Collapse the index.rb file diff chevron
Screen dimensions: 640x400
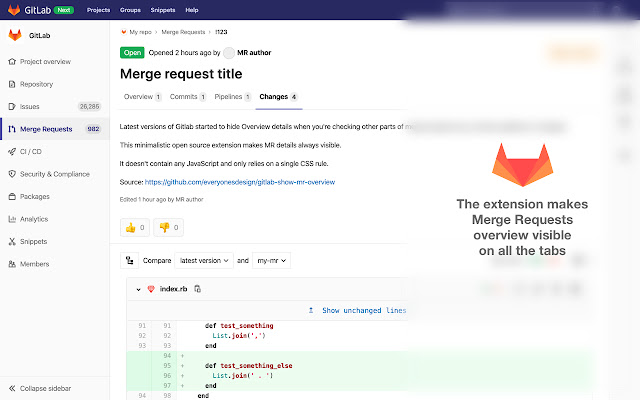click(x=138, y=289)
